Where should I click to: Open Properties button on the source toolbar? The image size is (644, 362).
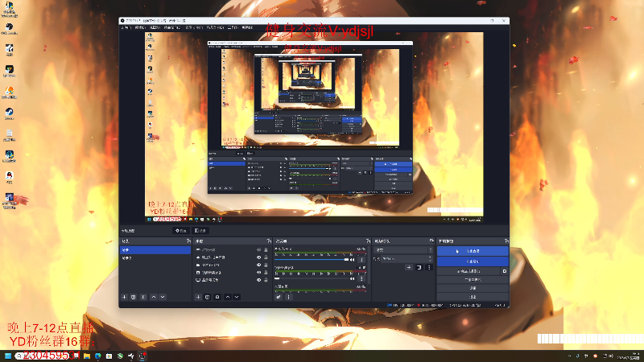pyautogui.click(x=181, y=231)
